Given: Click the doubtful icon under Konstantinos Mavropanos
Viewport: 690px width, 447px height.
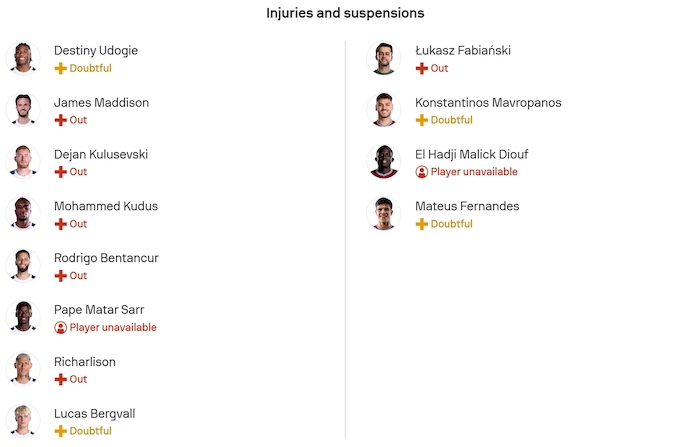Looking at the screenshot, I should pos(421,120).
